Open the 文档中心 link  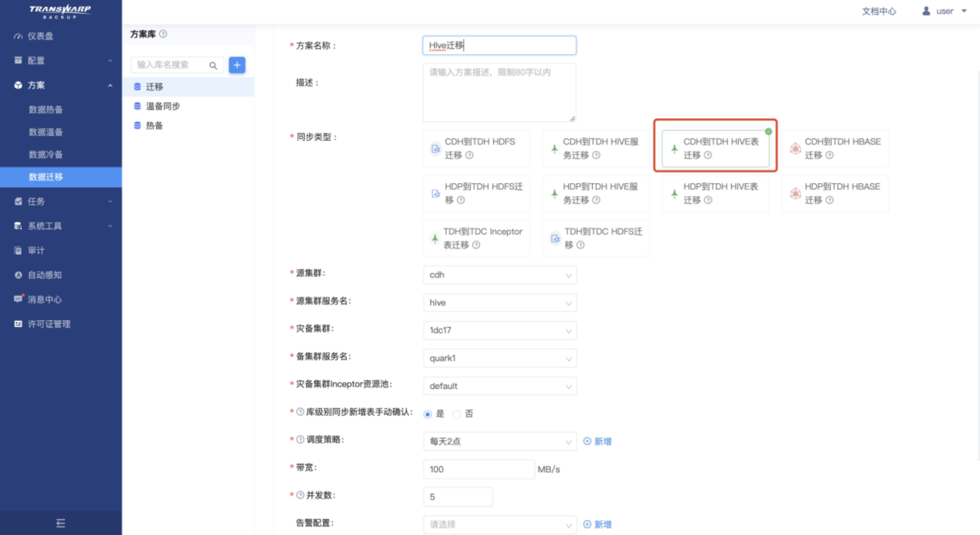(x=879, y=12)
